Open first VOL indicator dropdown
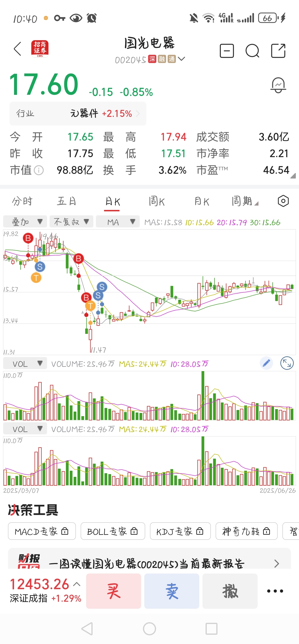Image resolution: width=299 pixels, height=644 pixels. coord(25,363)
